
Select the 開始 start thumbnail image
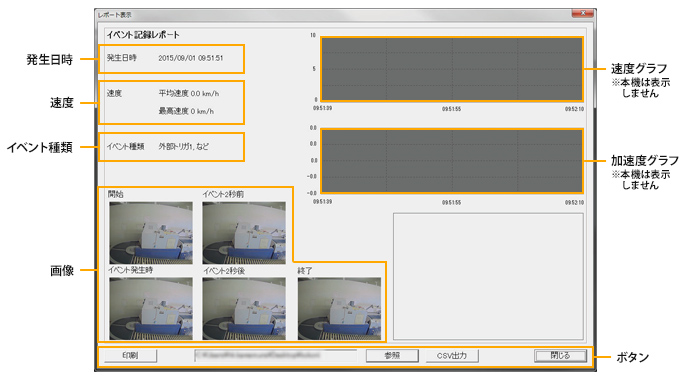point(151,233)
